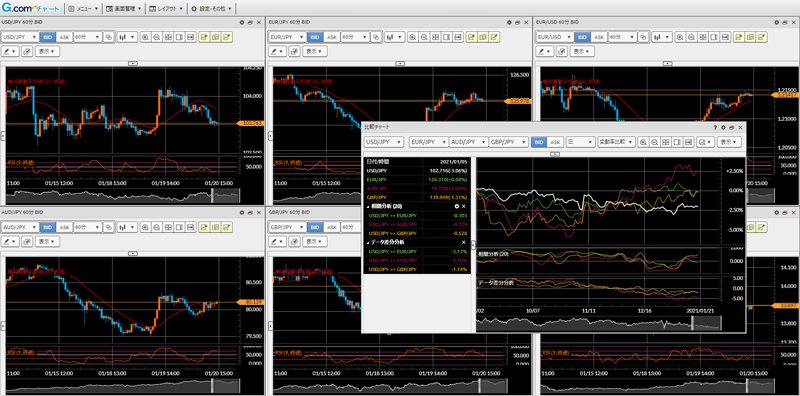Open the drawing pen tool in USD/JPY panel
Image resolution: width=800 pixels, height=396 pixels.
(11, 51)
